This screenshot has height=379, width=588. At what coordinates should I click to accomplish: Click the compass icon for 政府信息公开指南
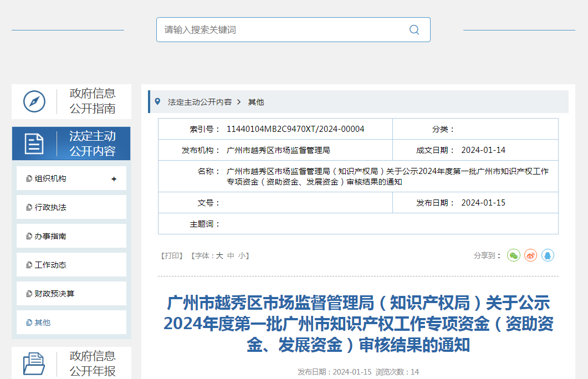click(34, 101)
